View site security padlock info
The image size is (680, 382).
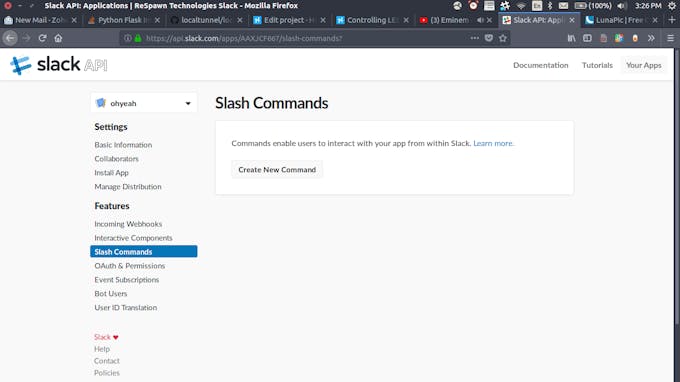pos(138,38)
